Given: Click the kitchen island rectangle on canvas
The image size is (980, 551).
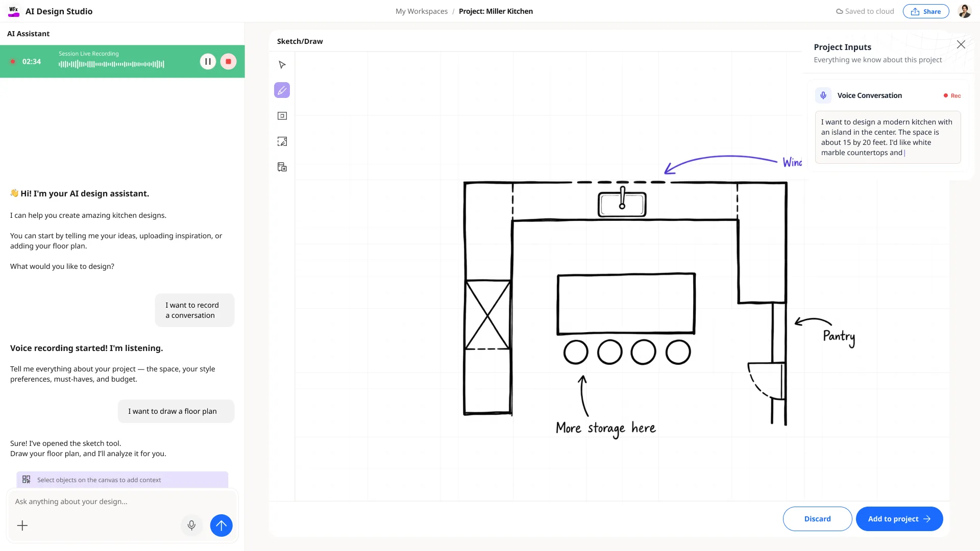Looking at the screenshot, I should coord(626,304).
